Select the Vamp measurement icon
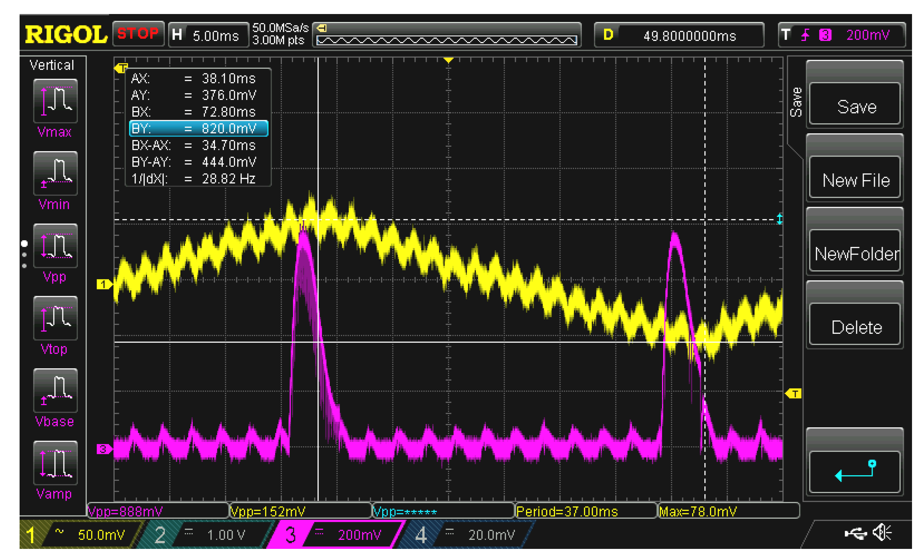Screen dimensions: 924x560 (x=55, y=463)
